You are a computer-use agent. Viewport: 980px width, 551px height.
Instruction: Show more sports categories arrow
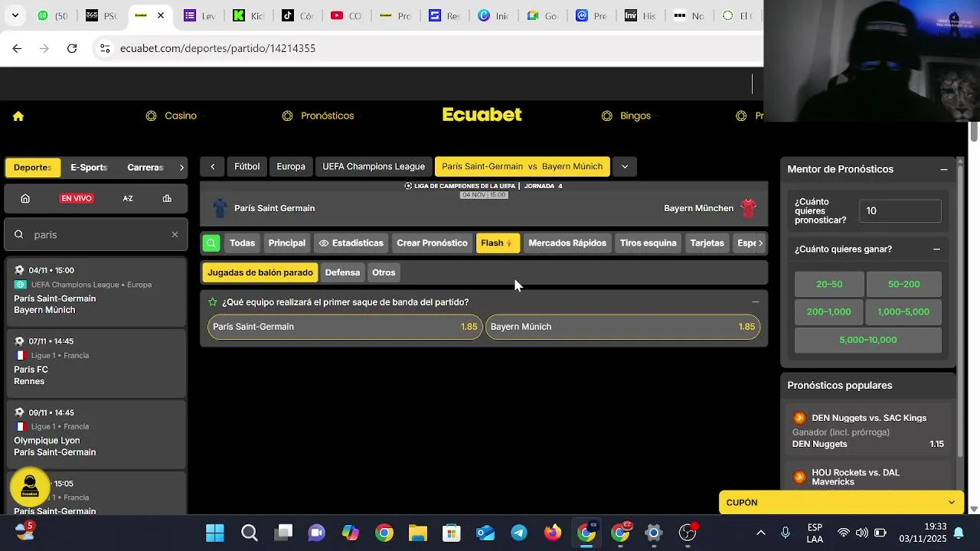coord(181,168)
